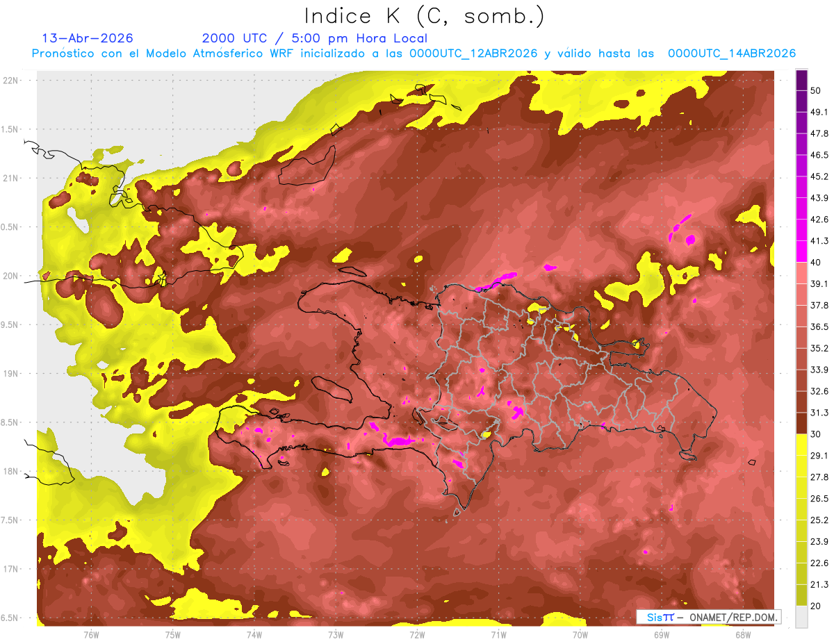Select the 35.2 legend color band
Viewport: 834px width, 644px height.
click(801, 337)
